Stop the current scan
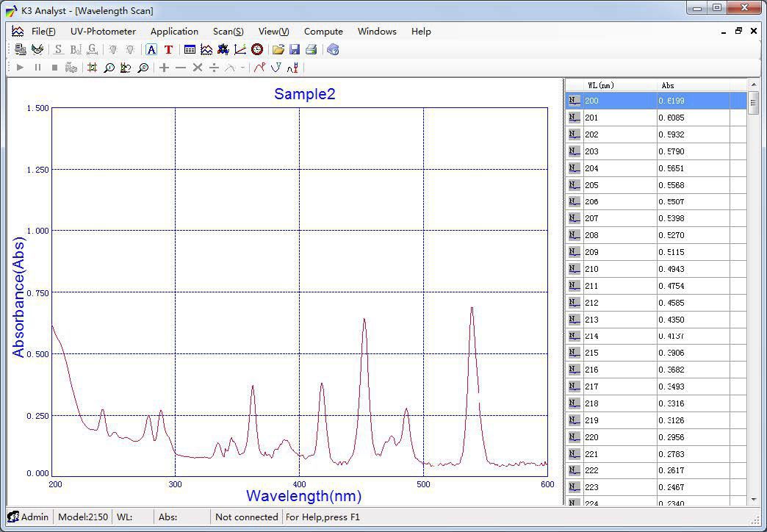The height and width of the screenshot is (532, 767). pyautogui.click(x=55, y=67)
